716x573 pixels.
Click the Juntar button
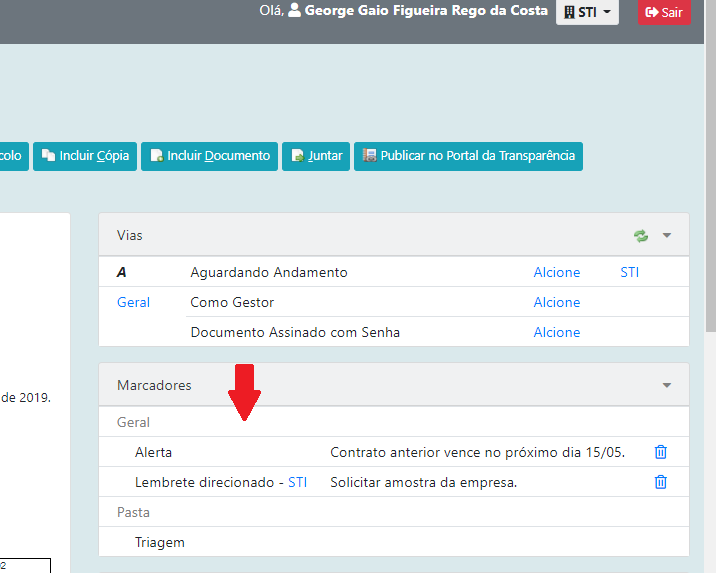tap(317, 156)
